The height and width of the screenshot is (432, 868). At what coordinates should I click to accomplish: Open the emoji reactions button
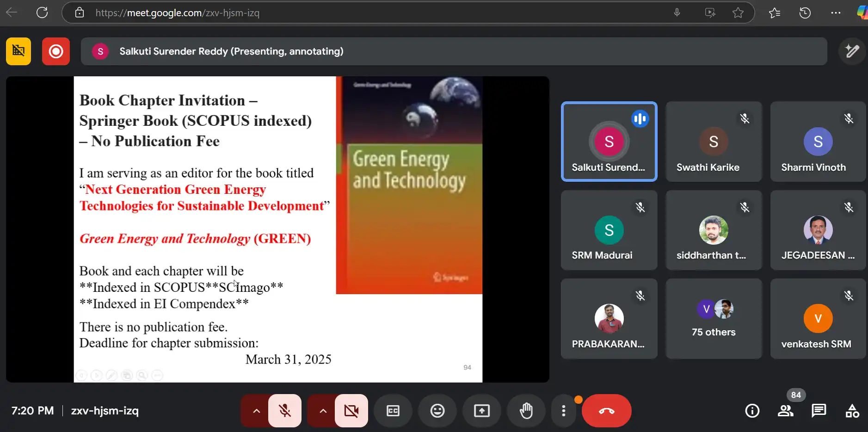(437, 411)
